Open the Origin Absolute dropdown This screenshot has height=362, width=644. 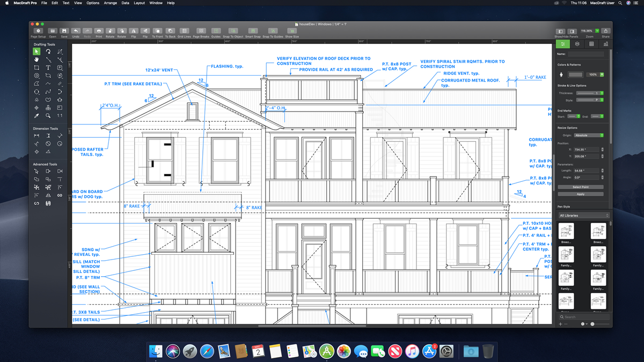589,135
